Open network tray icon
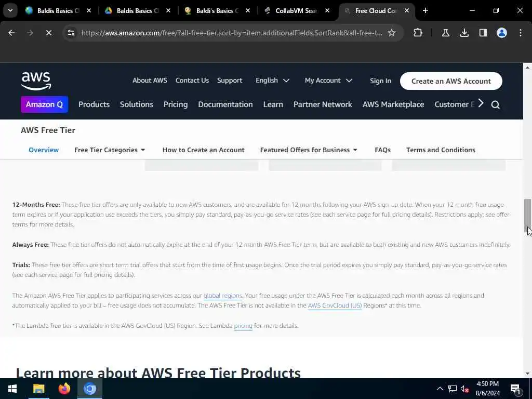532x399 pixels. (x=452, y=389)
